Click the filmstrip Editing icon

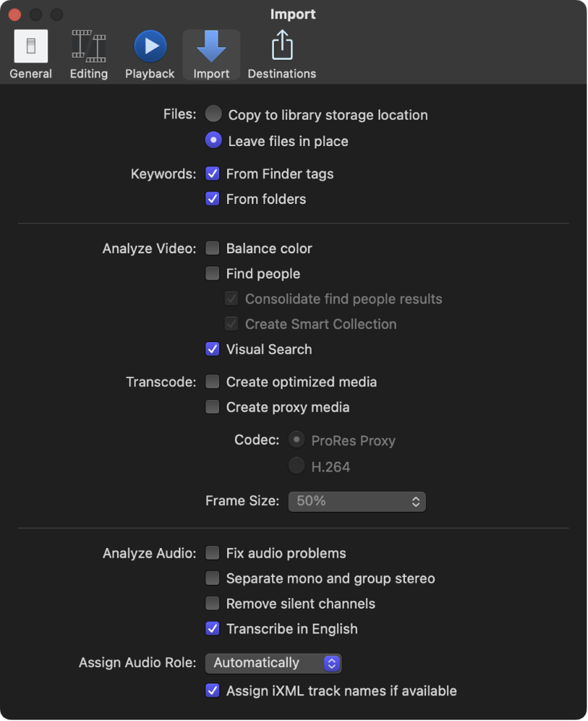pyautogui.click(x=88, y=45)
